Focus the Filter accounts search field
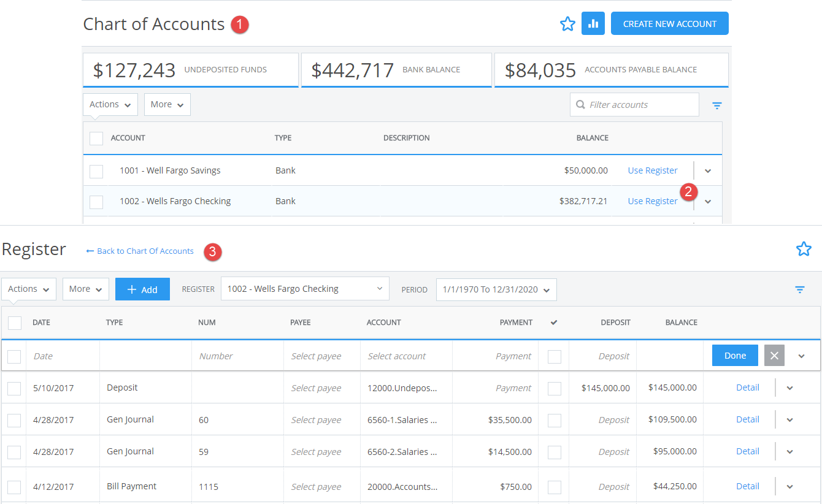Screen dimensions: 822x504 (634, 105)
